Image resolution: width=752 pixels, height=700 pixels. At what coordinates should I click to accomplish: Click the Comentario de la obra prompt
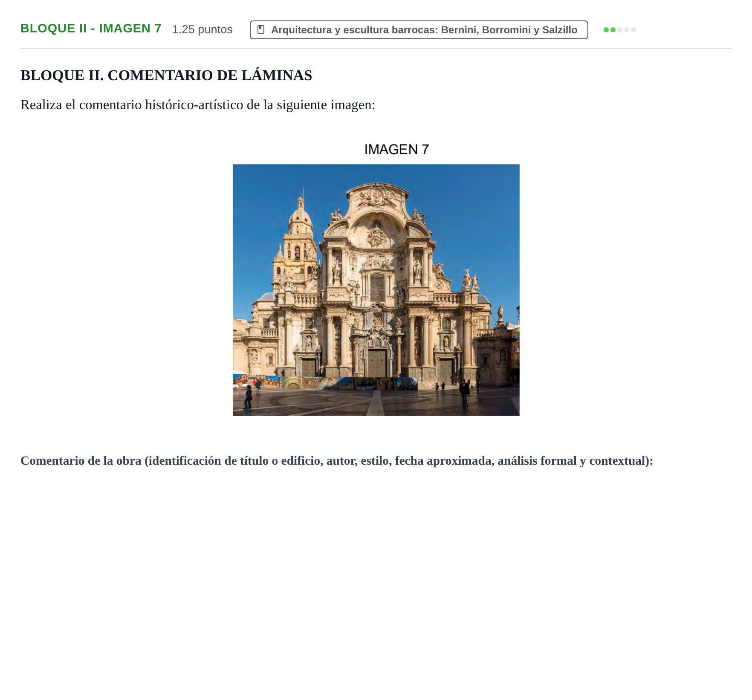click(x=337, y=461)
